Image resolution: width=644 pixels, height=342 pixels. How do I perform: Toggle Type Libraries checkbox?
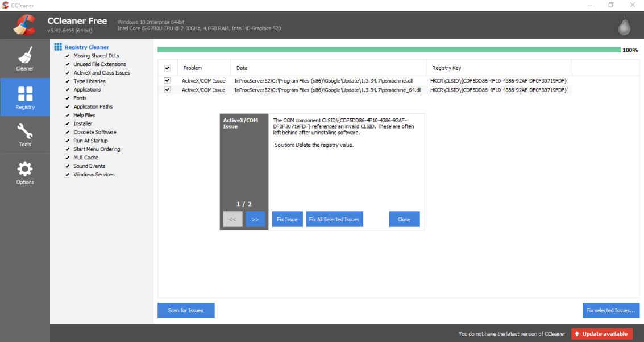coord(68,81)
